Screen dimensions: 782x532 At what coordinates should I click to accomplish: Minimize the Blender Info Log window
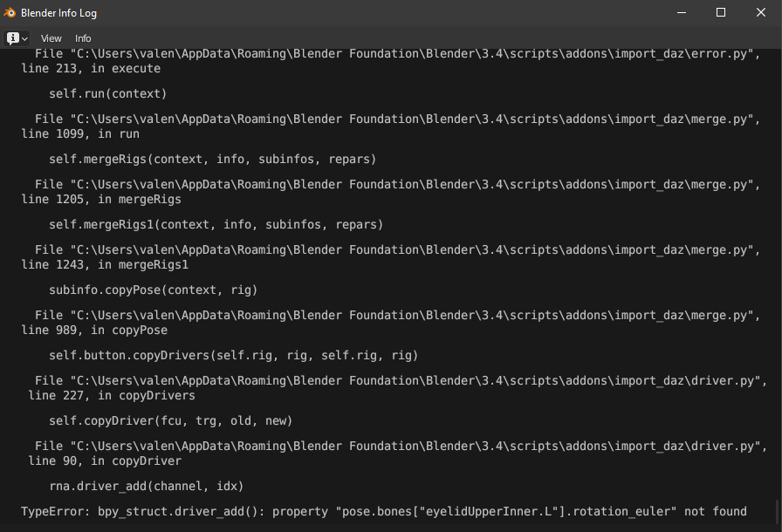point(682,12)
